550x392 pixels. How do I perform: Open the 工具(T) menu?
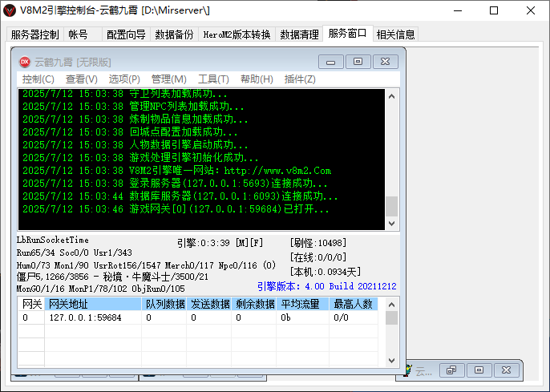(x=213, y=79)
